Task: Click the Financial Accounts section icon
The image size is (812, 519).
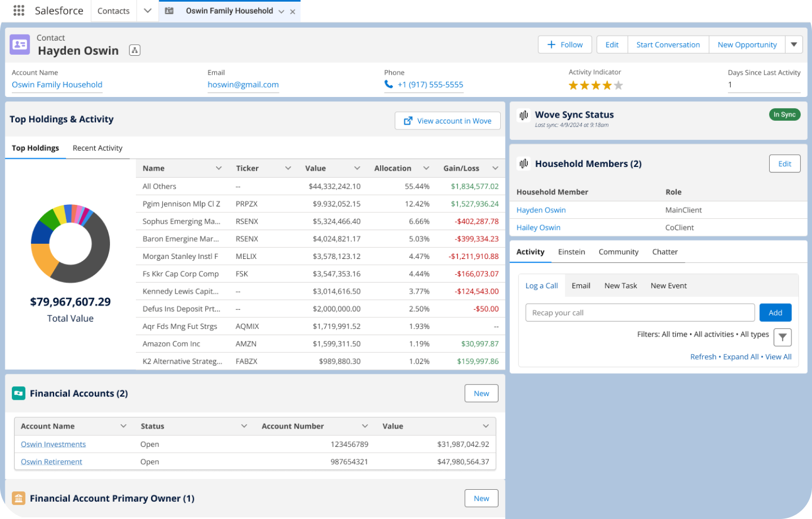Action: [x=18, y=393]
